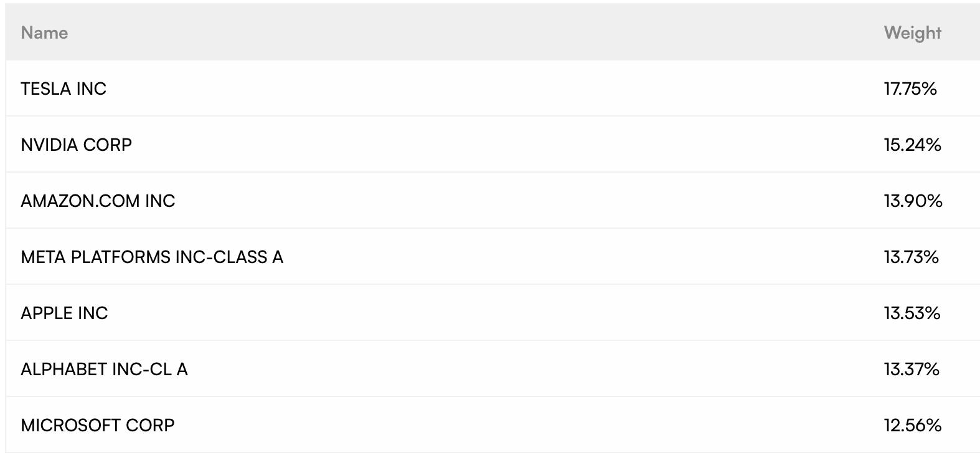
Task: Open the MICROSOFT CORP entry
Action: 98,426
